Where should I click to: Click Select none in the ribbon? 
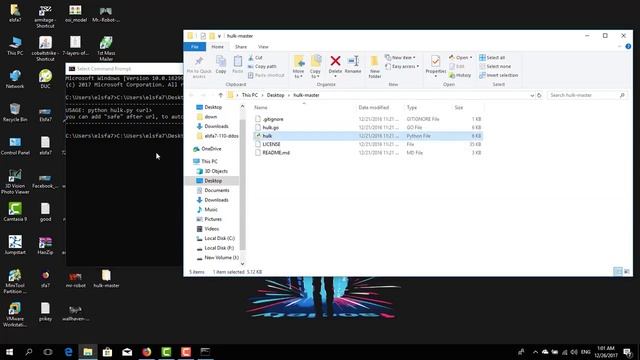tap(495, 66)
